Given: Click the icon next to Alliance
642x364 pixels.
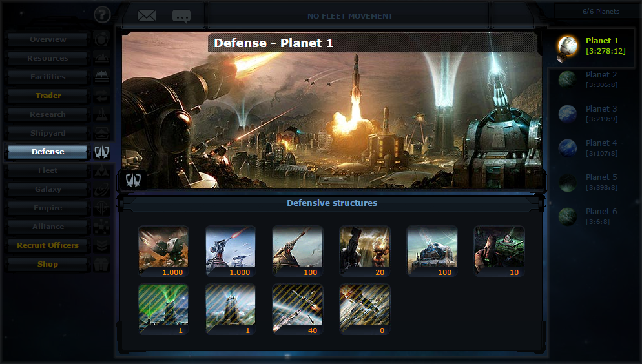Looking at the screenshot, I should [101, 227].
